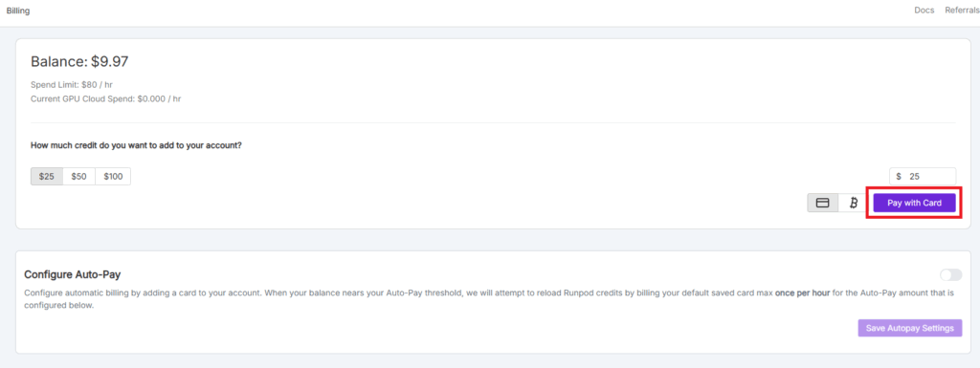Choose the $100 credit preset
980x368 pixels.
coord(113,177)
